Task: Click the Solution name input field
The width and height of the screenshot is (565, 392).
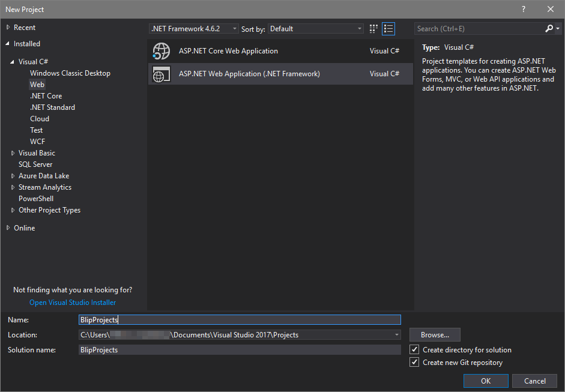Action: [240, 349]
